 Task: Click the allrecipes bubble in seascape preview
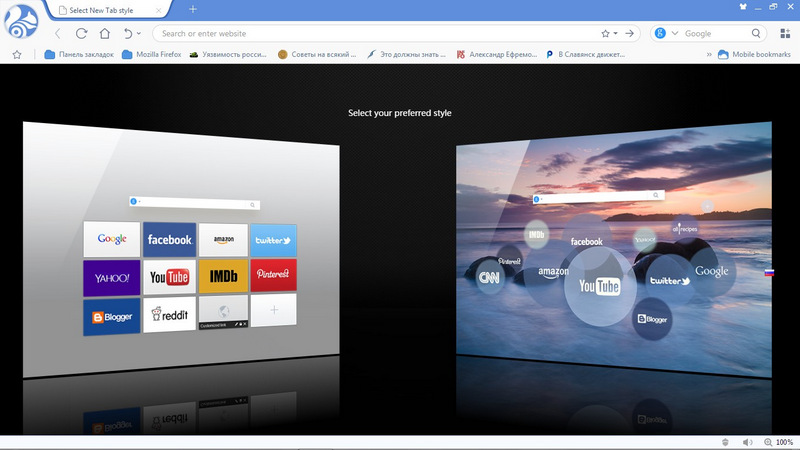(x=685, y=229)
